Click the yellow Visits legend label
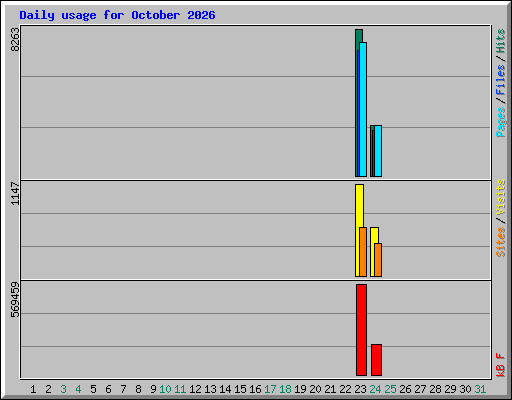The width and height of the screenshot is (512, 400). [x=501, y=197]
